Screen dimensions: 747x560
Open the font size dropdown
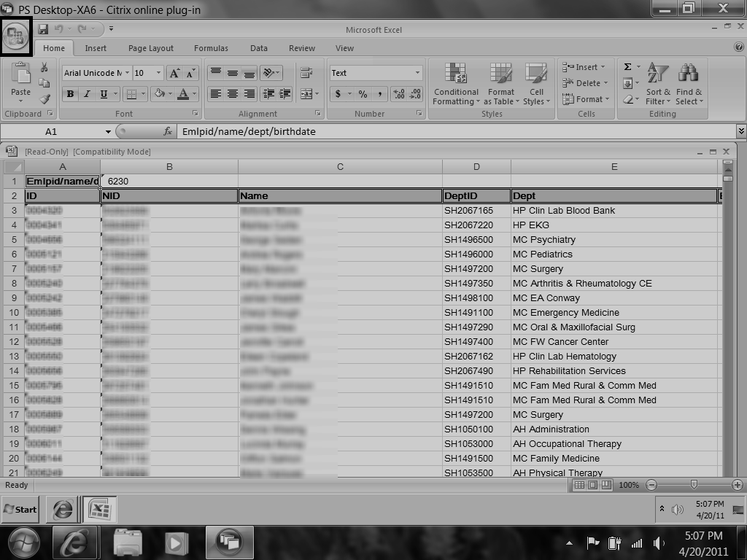click(159, 73)
